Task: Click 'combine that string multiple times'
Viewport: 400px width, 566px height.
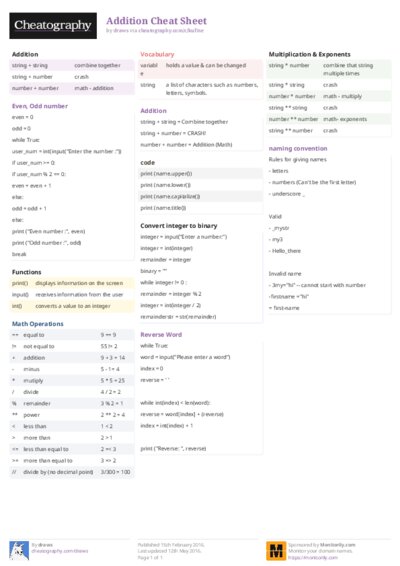Action: [x=348, y=69]
